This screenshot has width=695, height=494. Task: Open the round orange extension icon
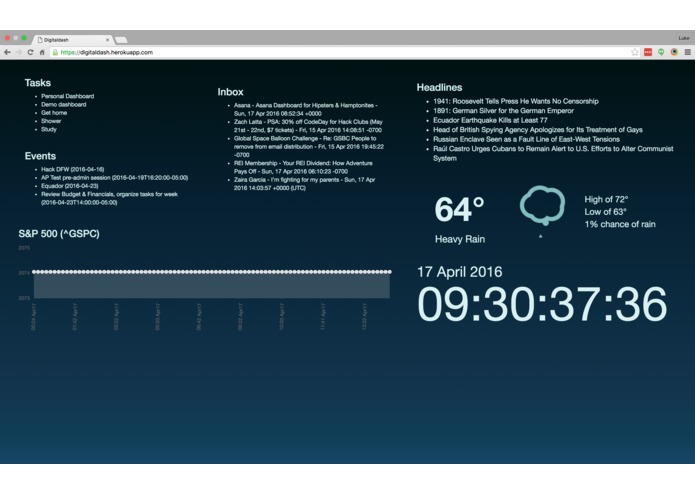pyautogui.click(x=674, y=52)
